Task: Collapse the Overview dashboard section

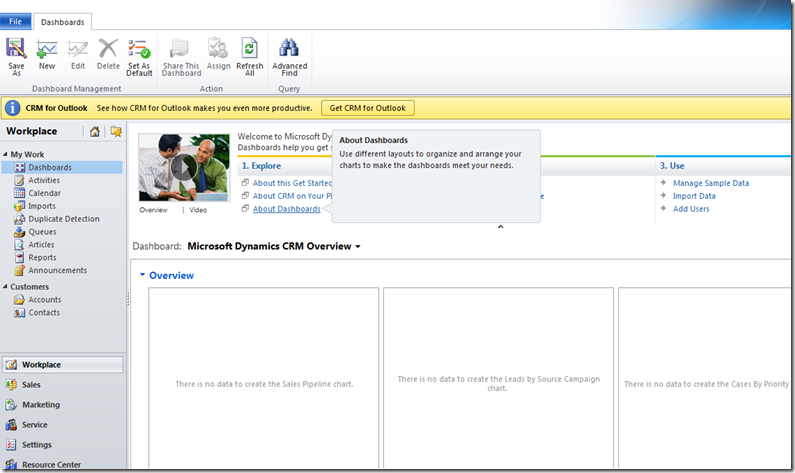Action: (x=142, y=275)
